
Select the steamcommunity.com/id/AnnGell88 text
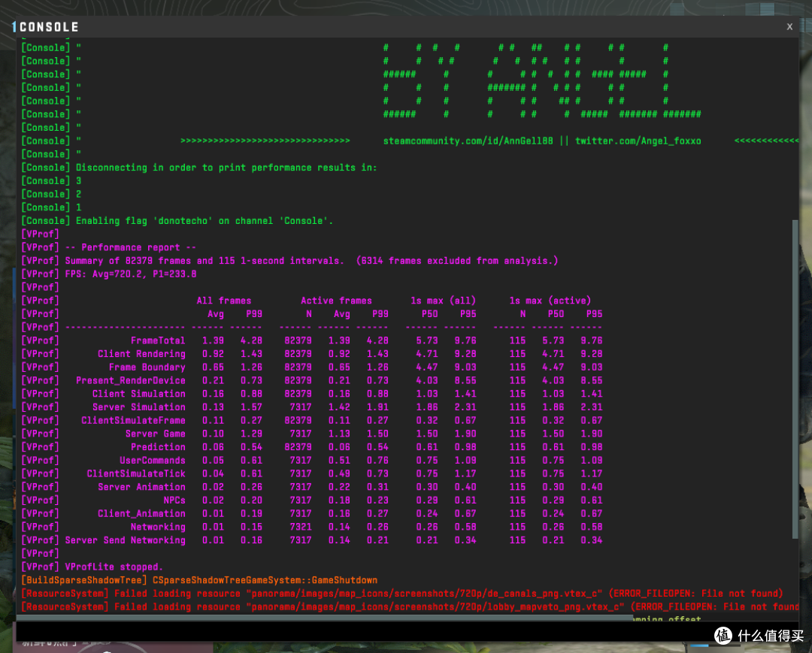468,141
